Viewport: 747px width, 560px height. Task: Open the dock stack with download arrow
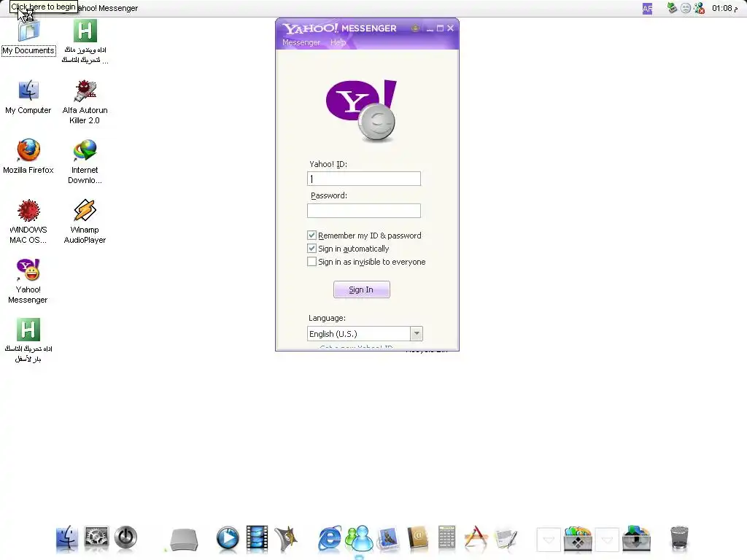636,539
